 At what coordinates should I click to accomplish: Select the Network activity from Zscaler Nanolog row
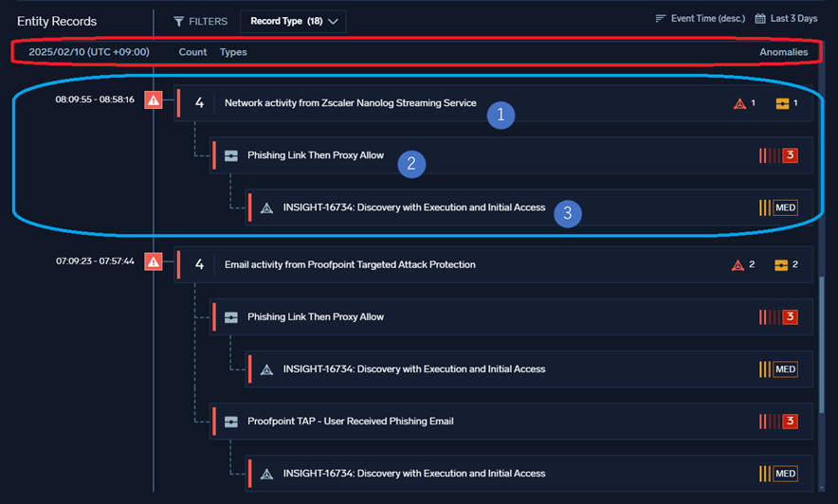[493, 103]
